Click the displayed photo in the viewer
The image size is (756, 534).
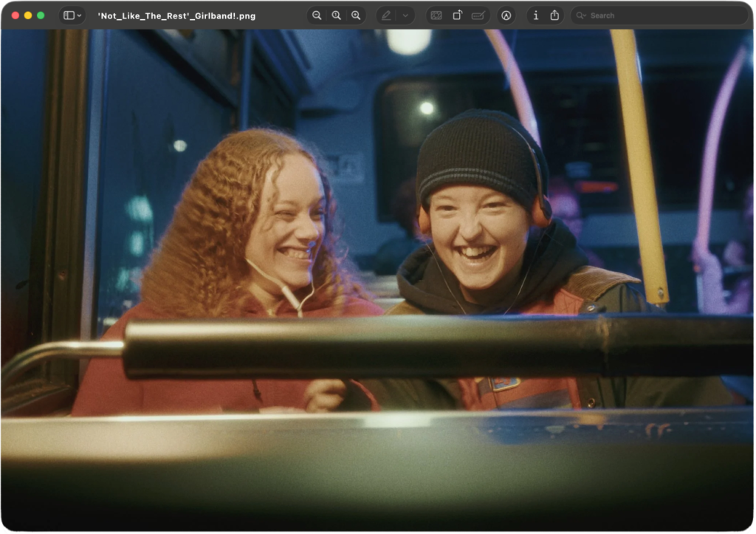(x=378, y=281)
